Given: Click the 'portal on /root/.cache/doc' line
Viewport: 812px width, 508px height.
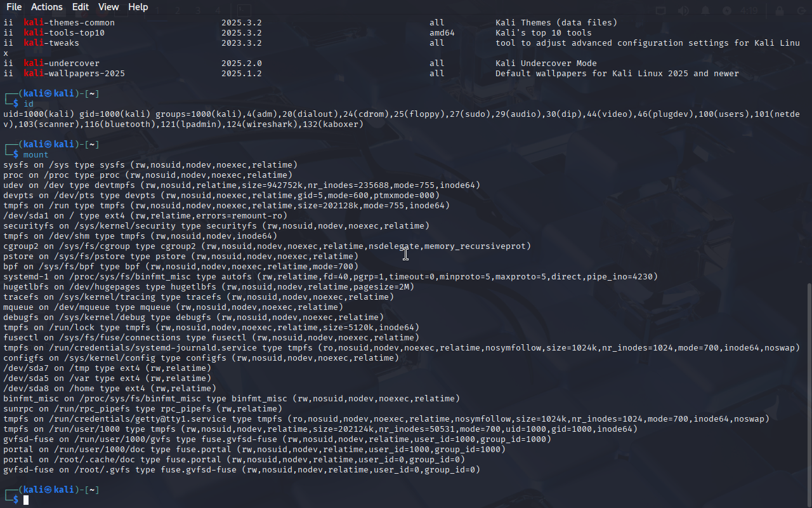Looking at the screenshot, I should (234, 460).
